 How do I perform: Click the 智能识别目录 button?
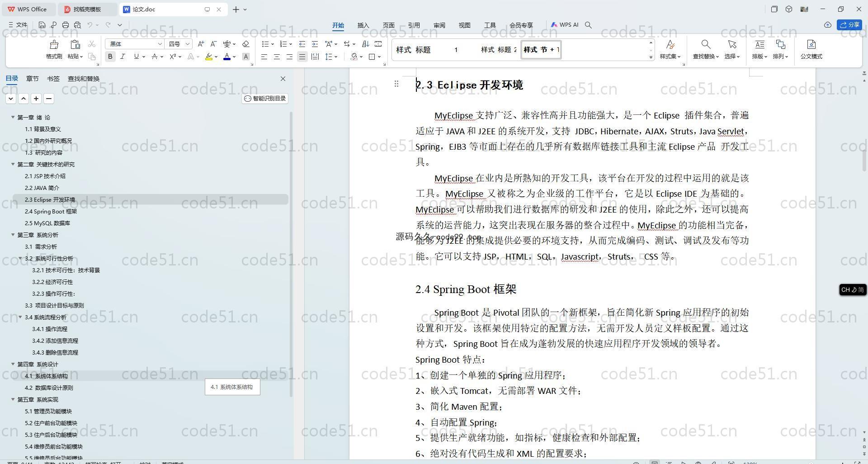[265, 99]
